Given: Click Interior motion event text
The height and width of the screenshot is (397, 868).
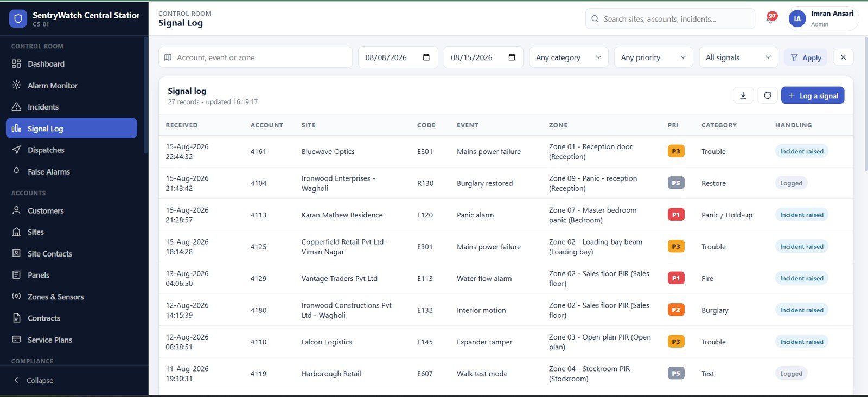Looking at the screenshot, I should [x=481, y=310].
